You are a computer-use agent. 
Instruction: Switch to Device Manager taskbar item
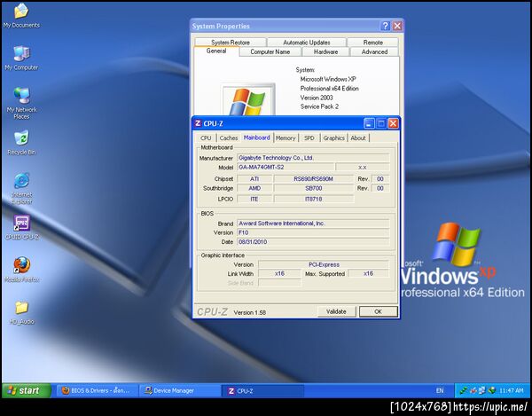(180, 390)
